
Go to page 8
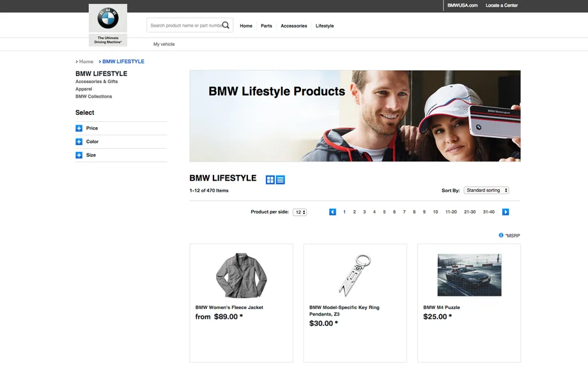coord(414,212)
